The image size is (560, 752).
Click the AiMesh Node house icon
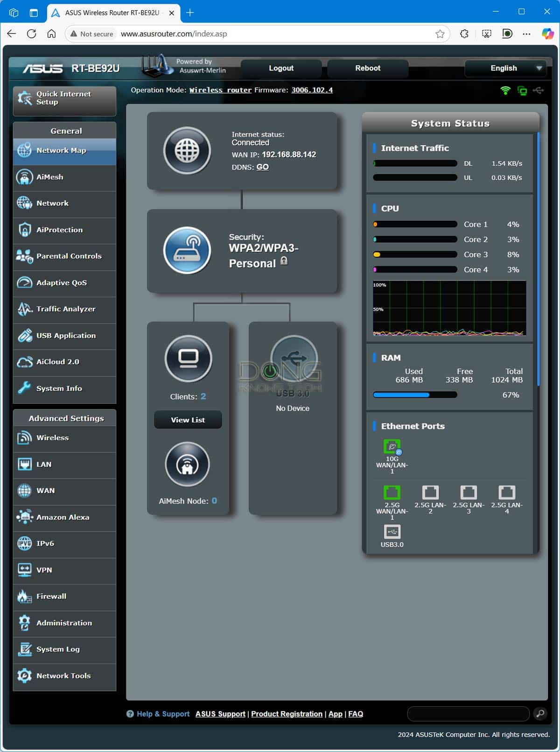188,464
